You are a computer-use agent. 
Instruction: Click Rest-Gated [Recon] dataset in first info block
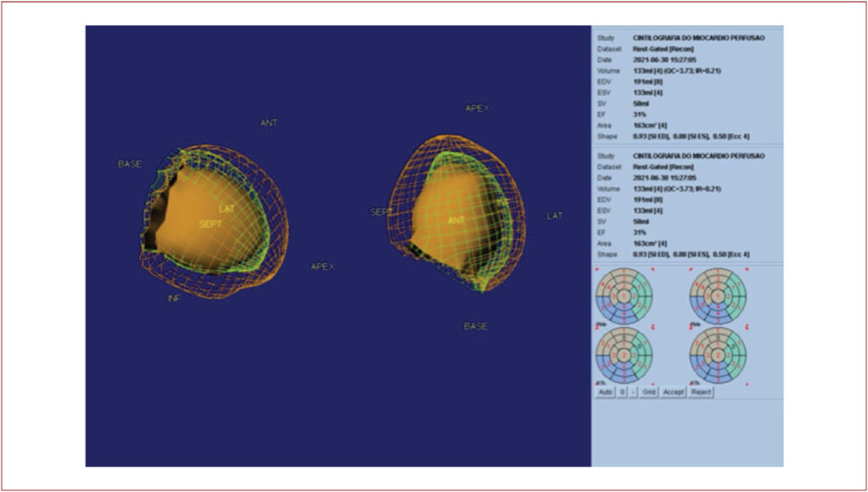[663, 49]
